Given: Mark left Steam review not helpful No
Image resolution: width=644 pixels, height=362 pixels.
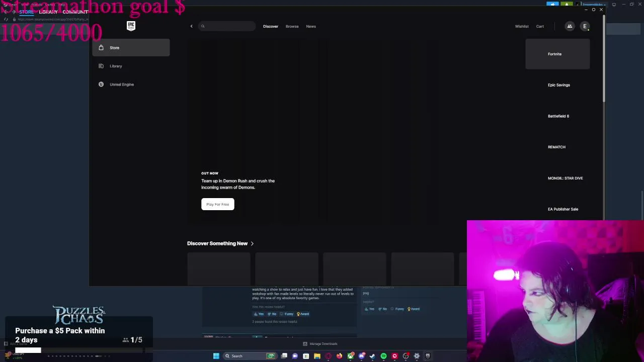Looking at the screenshot, I should [272, 314].
